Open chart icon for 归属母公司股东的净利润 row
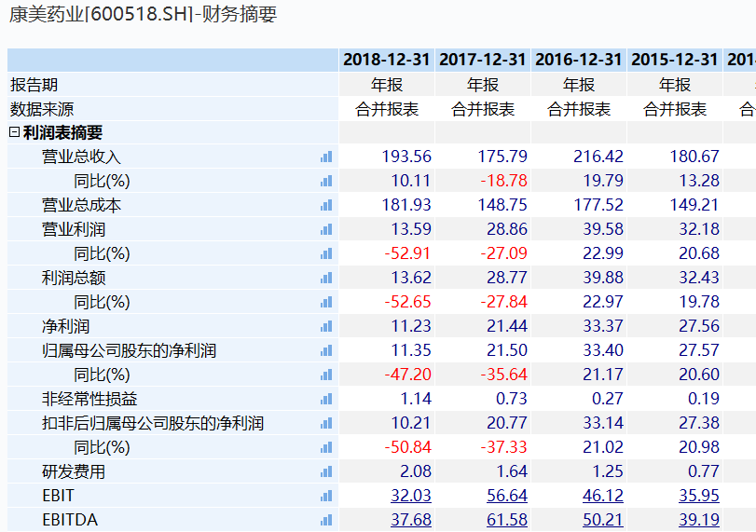 point(326,350)
